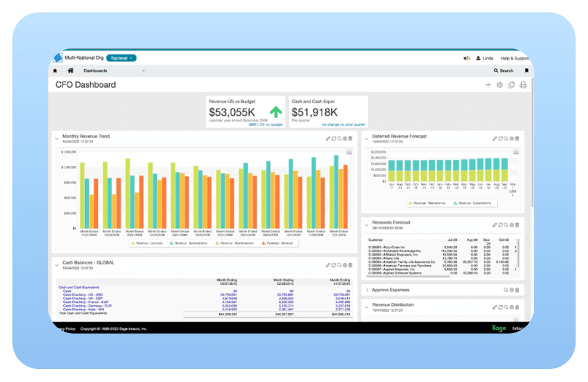Edit the Cash Balances - GLOBAL component
This screenshot has height=382, width=588.
tap(328, 265)
